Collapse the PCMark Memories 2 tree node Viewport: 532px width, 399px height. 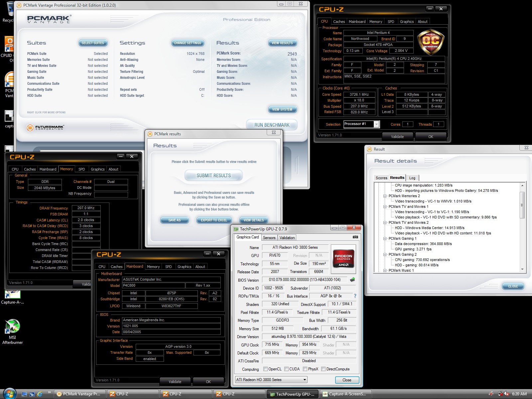pos(385,196)
